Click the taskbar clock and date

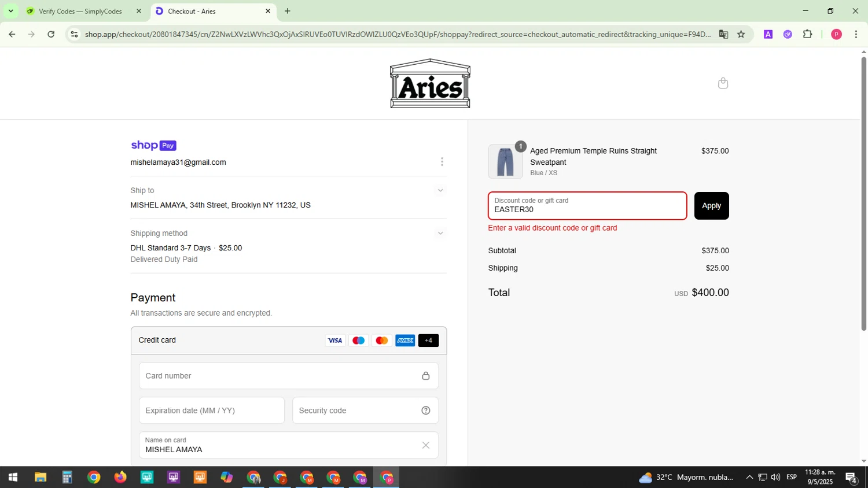pos(821,478)
